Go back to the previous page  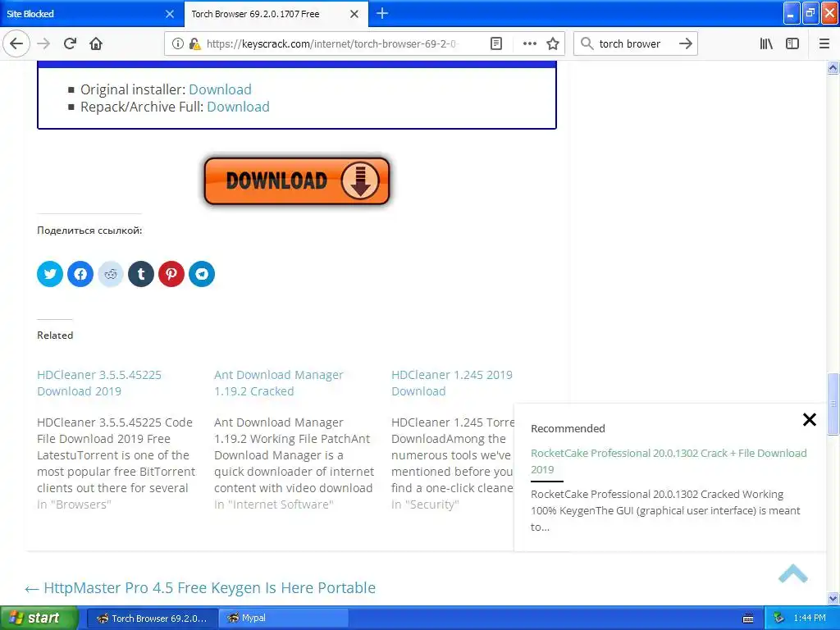point(16,44)
